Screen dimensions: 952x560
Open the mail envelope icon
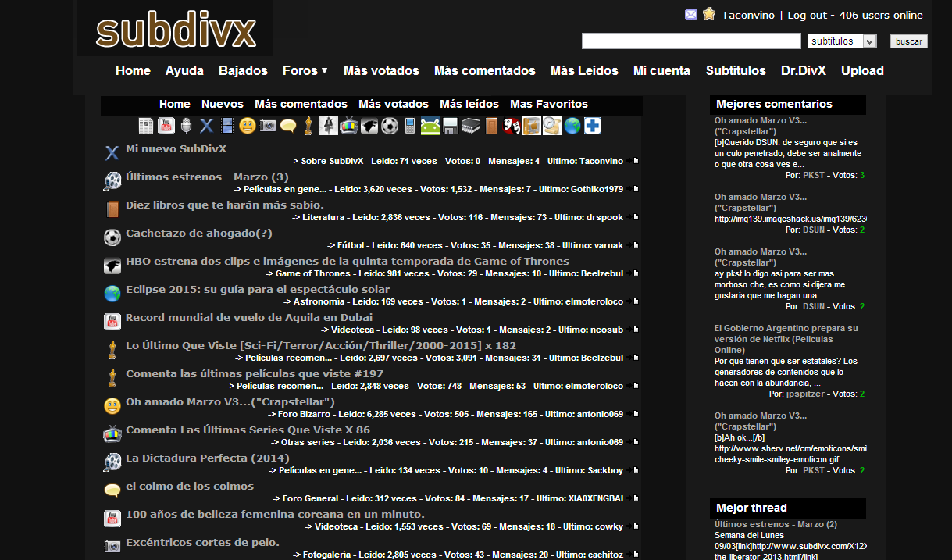690,13
